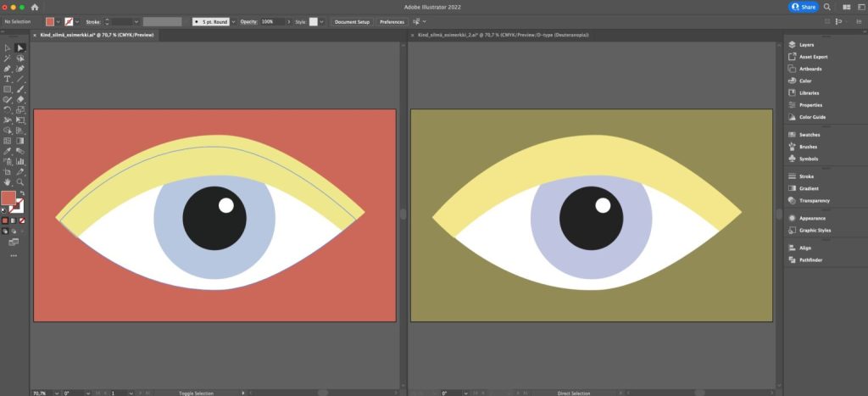Select the Type tool
The height and width of the screenshot is (396, 868).
(8, 79)
